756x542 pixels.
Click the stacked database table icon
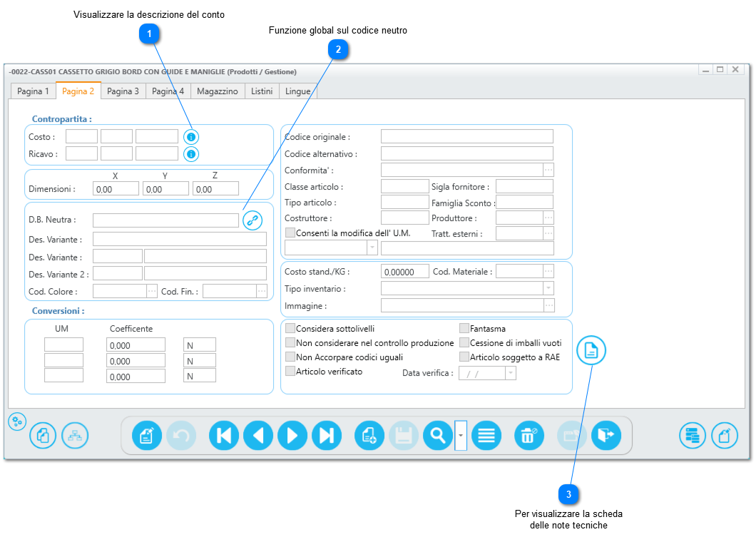click(693, 436)
